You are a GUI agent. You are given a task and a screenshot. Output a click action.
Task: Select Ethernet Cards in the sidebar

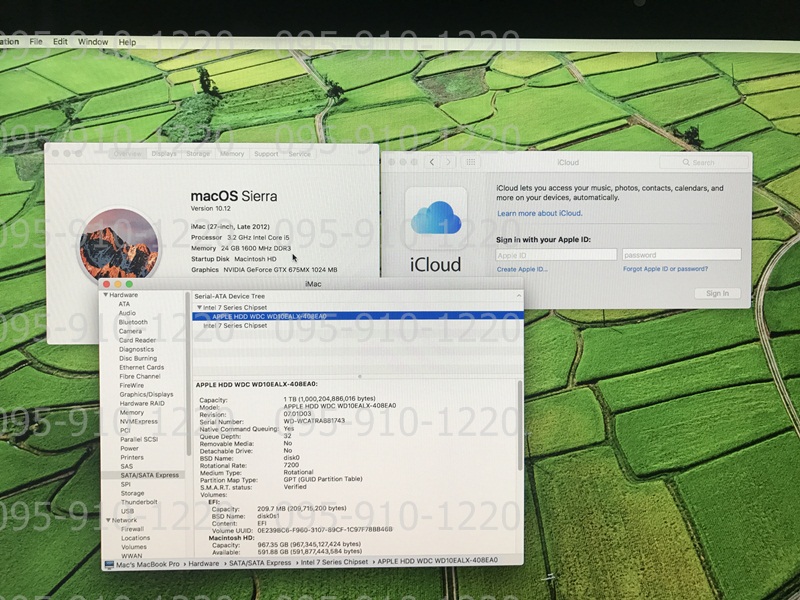click(x=141, y=367)
